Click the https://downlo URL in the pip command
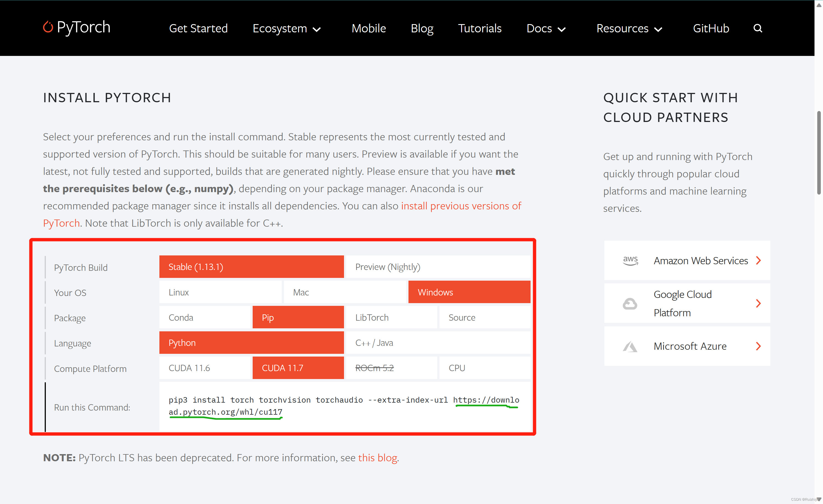The width and height of the screenshot is (823, 504). point(486,400)
